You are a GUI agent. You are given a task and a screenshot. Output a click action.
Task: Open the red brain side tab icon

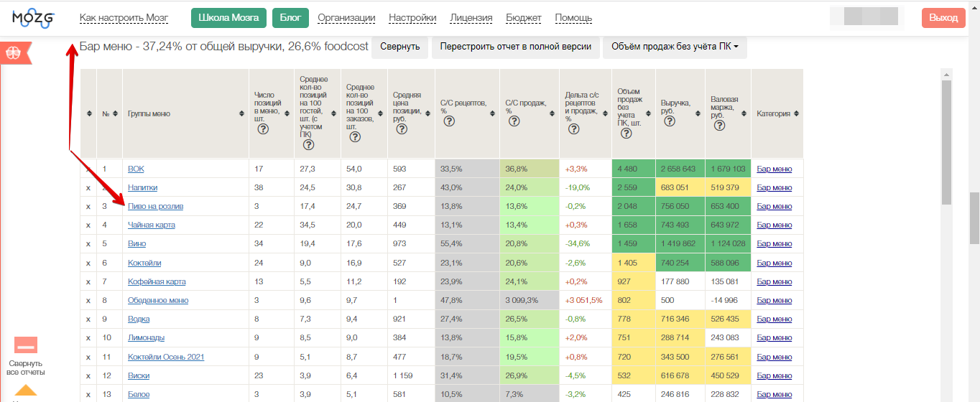[x=12, y=52]
